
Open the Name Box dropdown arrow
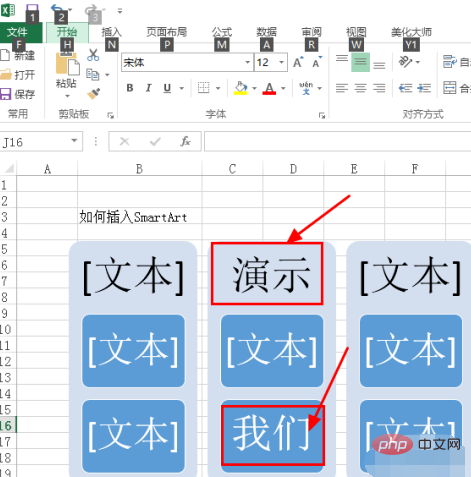[74, 141]
